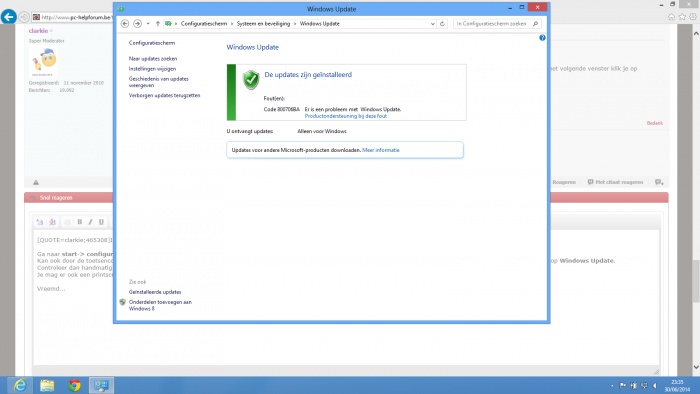Expand the address bar history dropdown

(x=433, y=24)
